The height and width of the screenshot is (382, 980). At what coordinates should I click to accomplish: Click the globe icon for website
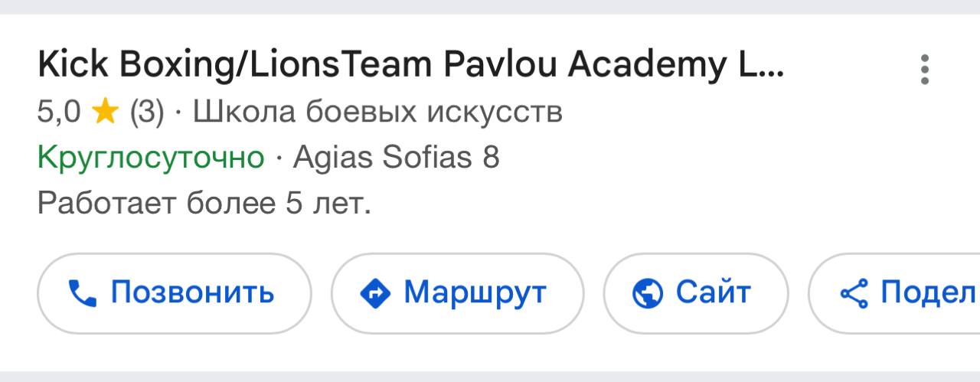coord(647,293)
